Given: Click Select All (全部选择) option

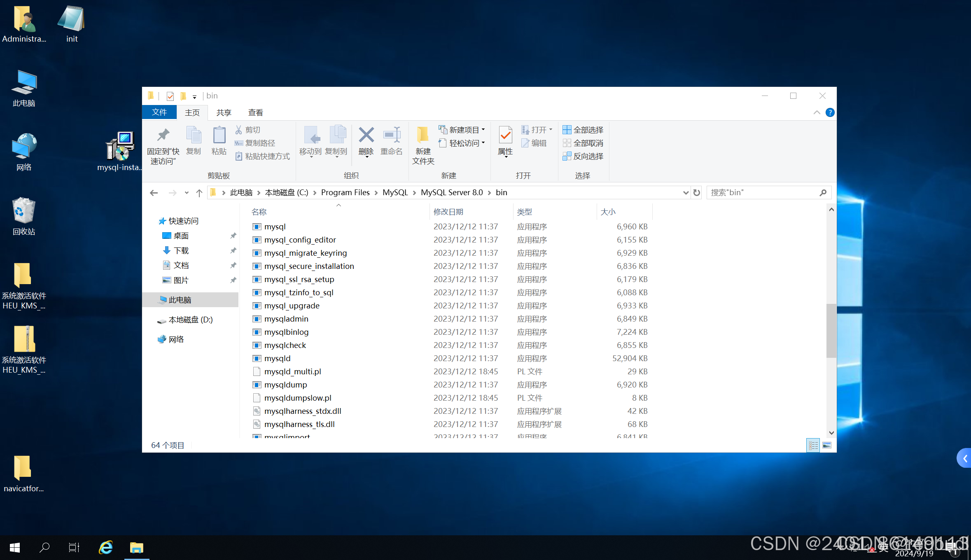Looking at the screenshot, I should (583, 130).
